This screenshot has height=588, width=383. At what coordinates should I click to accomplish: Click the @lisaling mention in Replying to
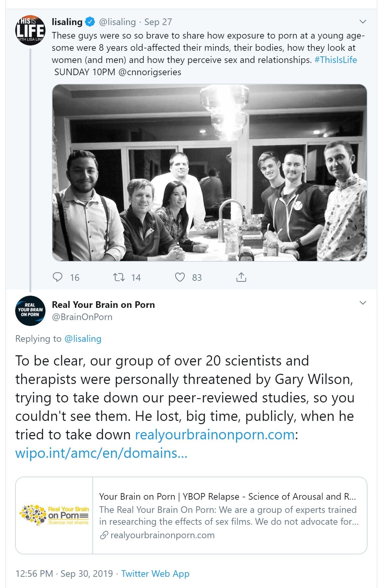pyautogui.click(x=83, y=338)
